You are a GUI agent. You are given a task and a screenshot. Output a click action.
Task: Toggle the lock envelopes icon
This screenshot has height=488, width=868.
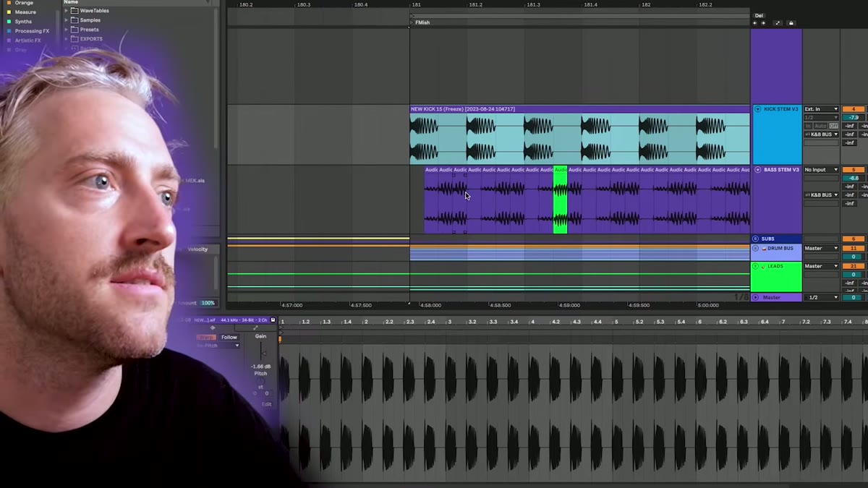tap(791, 23)
